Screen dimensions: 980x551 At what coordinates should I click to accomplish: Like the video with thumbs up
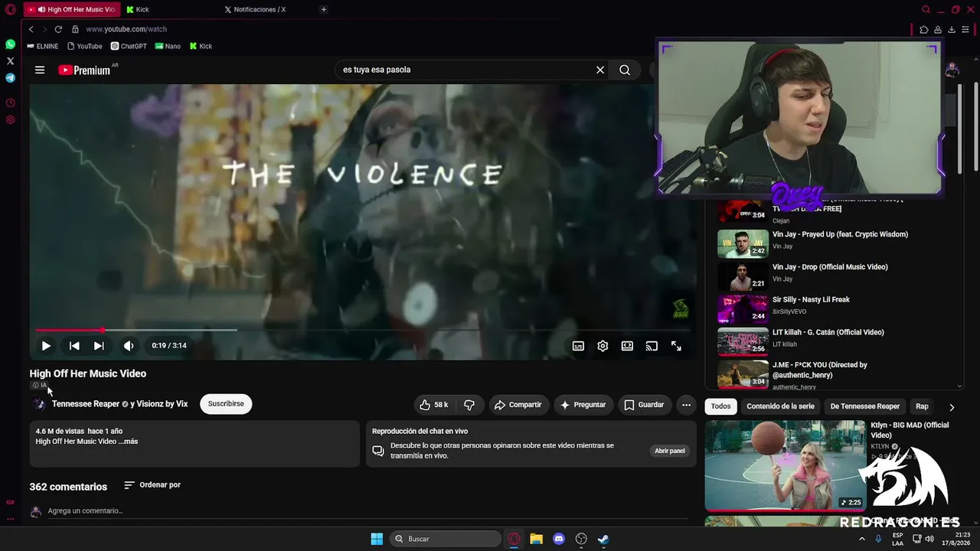(x=433, y=405)
